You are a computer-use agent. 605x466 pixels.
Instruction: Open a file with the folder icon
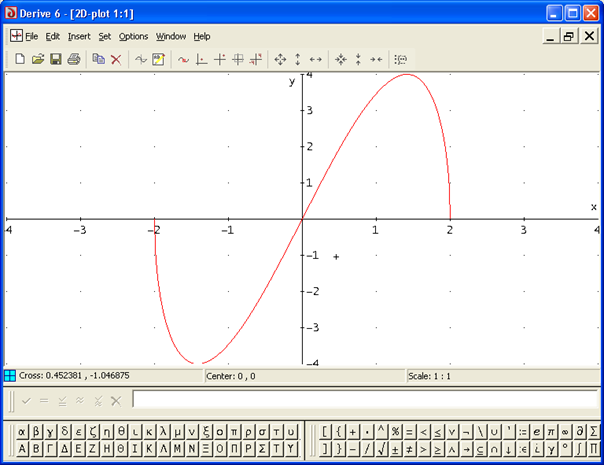pos(38,60)
